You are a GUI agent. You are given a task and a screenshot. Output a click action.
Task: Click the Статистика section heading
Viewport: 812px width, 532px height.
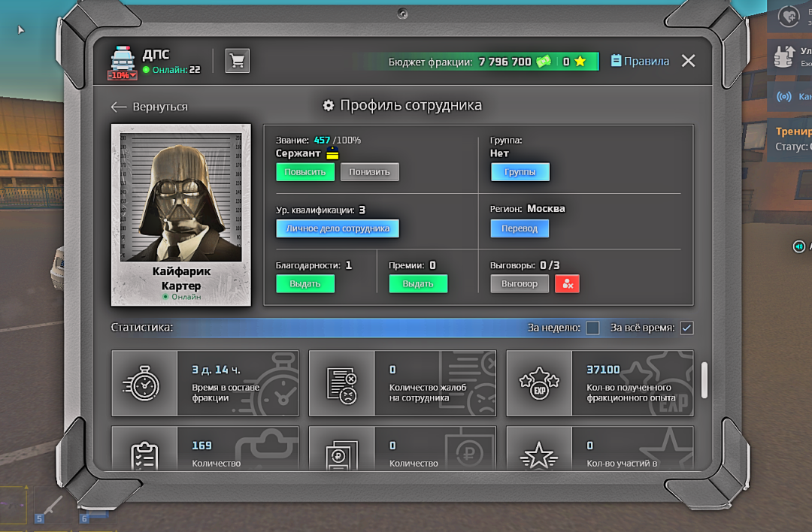pos(142,327)
